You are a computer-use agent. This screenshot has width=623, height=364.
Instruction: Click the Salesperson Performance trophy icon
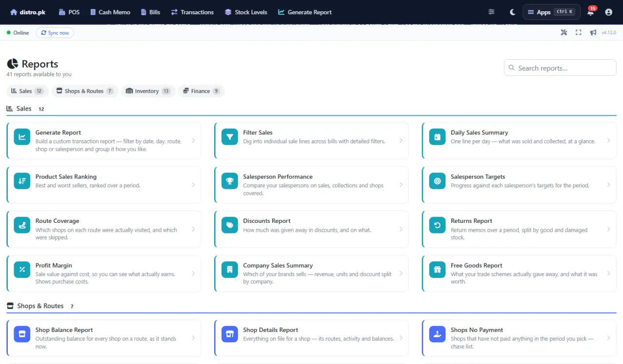tap(230, 181)
